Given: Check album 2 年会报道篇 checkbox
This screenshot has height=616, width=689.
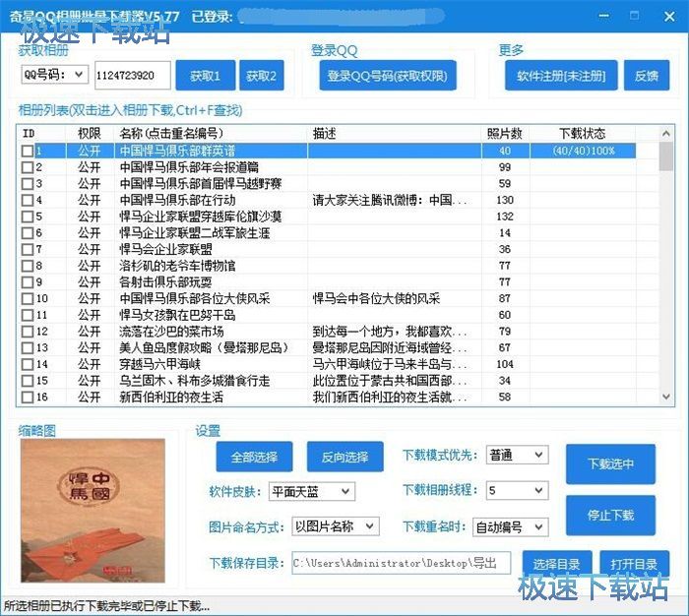Looking at the screenshot, I should point(28,167).
